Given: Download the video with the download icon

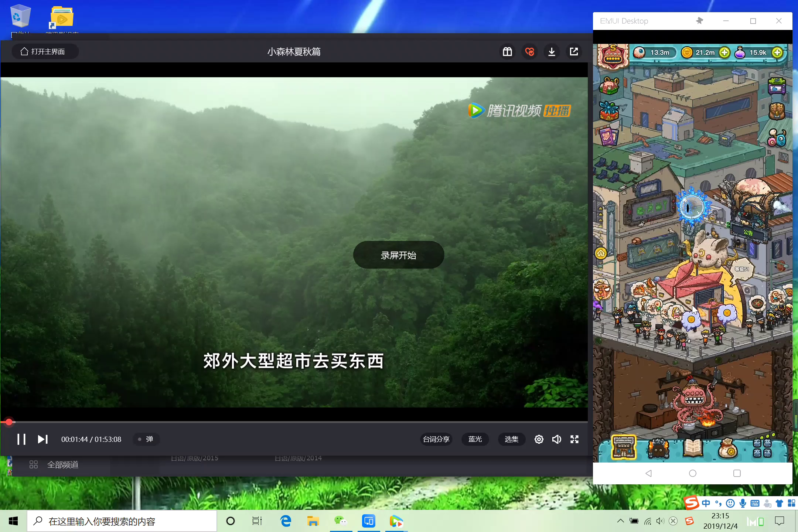Looking at the screenshot, I should (x=552, y=52).
